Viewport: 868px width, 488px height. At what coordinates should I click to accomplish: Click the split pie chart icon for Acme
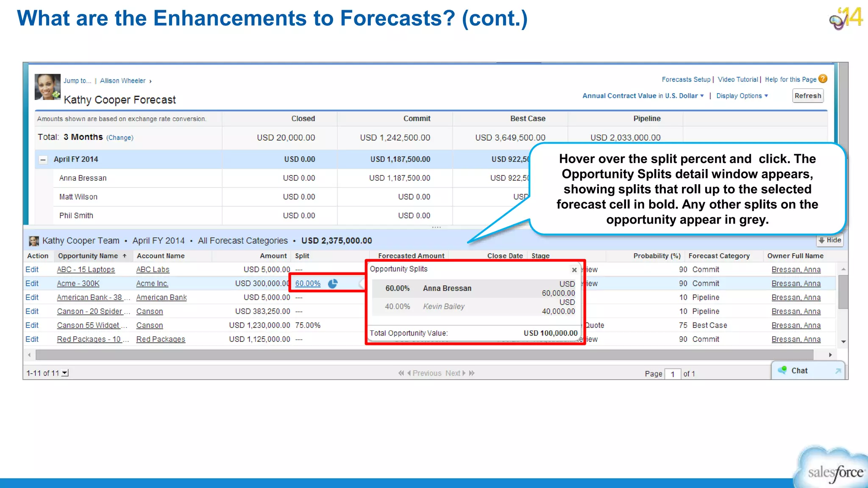coord(333,283)
